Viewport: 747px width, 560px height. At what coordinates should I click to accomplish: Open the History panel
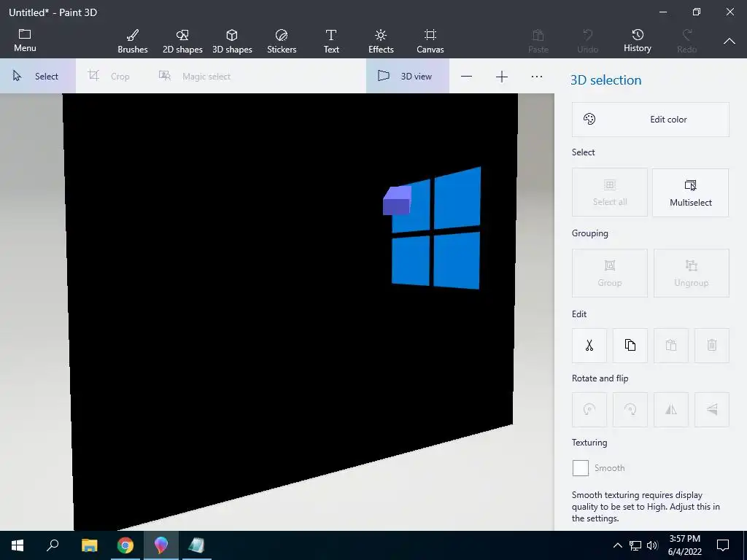[x=638, y=41]
